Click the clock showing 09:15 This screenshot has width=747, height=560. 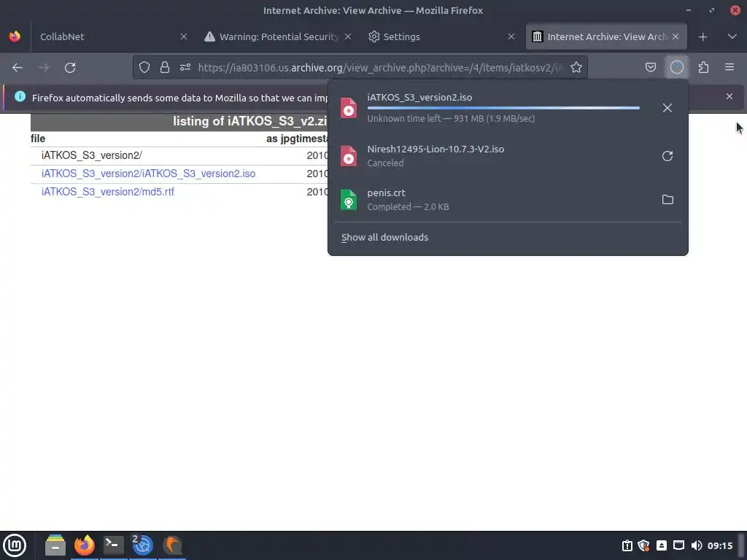(720, 545)
